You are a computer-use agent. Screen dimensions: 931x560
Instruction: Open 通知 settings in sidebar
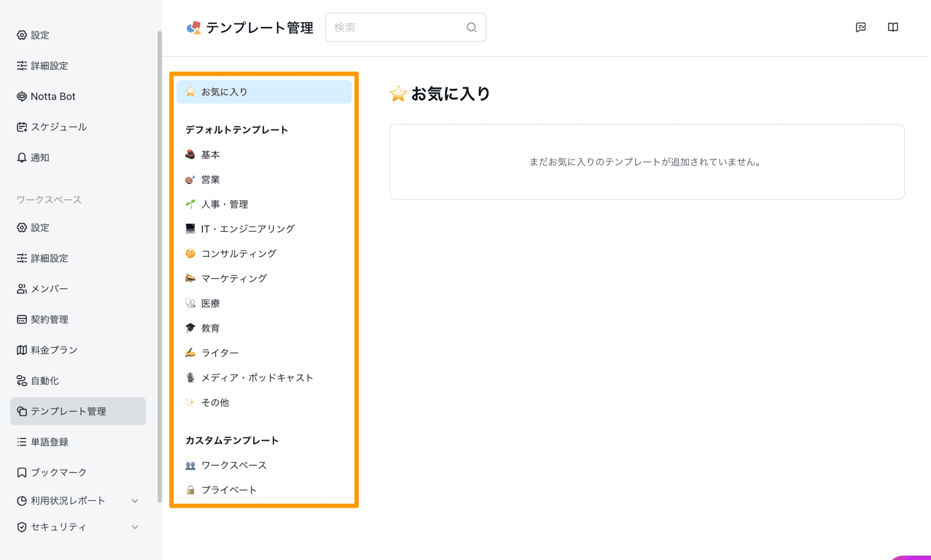[78, 158]
